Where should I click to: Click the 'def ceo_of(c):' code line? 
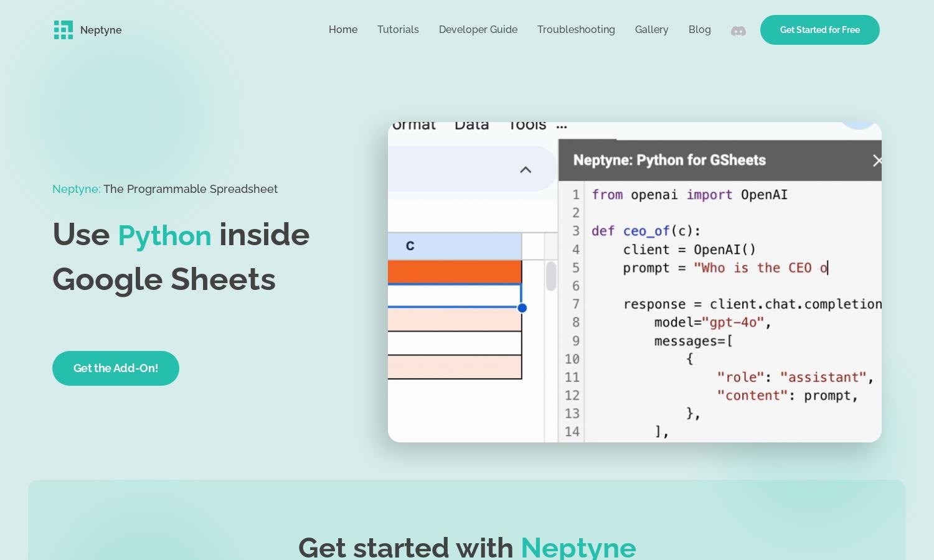coord(646,231)
